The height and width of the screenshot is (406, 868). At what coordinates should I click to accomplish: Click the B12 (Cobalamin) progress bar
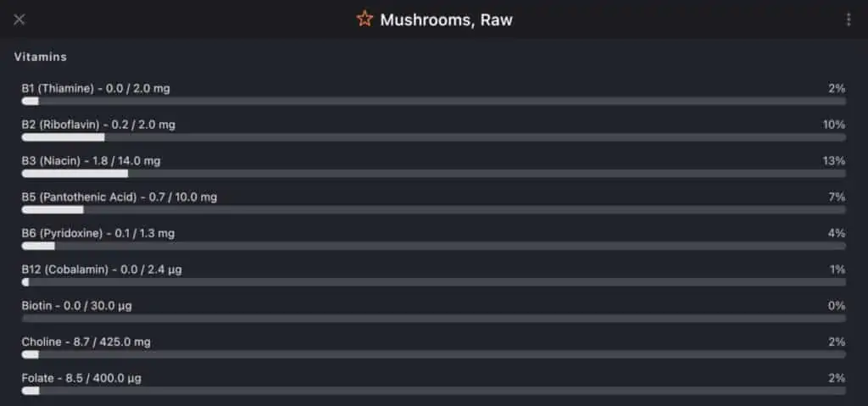pyautogui.click(x=433, y=282)
